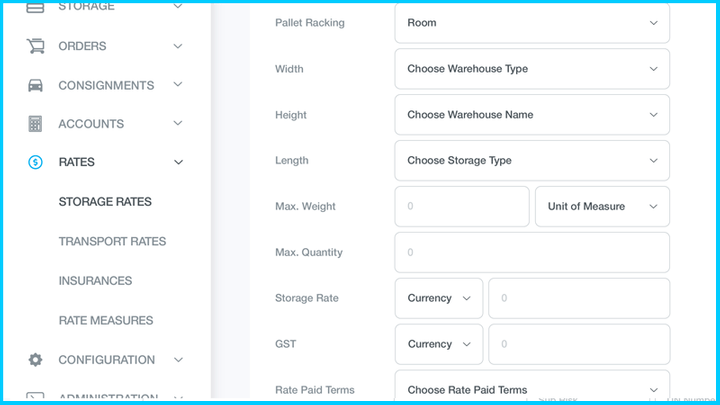Go to Insurances submenu item
The width and height of the screenshot is (720, 405).
95,281
